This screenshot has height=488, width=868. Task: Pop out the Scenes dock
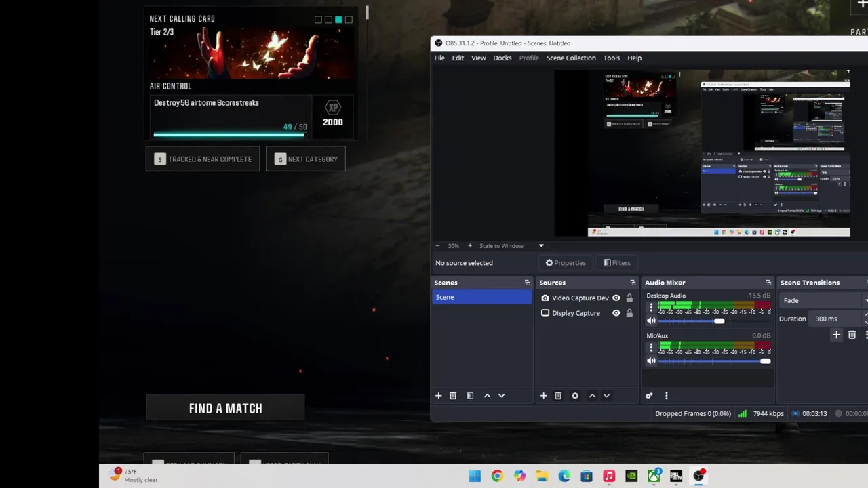point(527,283)
